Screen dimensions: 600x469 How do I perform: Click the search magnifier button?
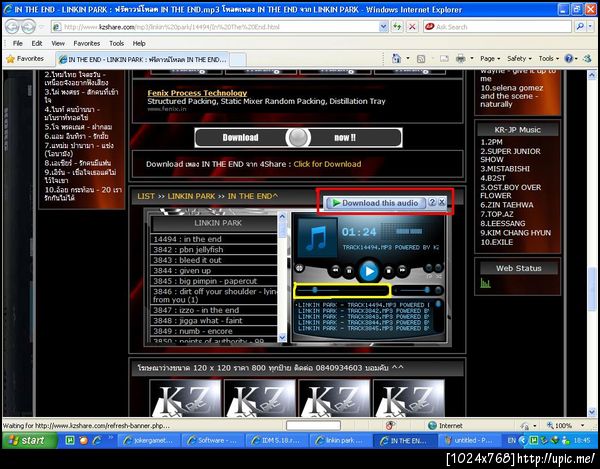point(580,26)
